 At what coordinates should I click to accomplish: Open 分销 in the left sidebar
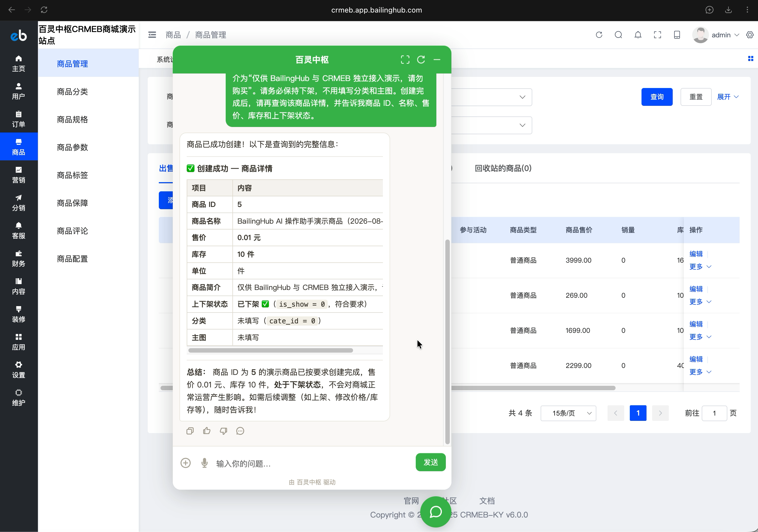(19, 203)
